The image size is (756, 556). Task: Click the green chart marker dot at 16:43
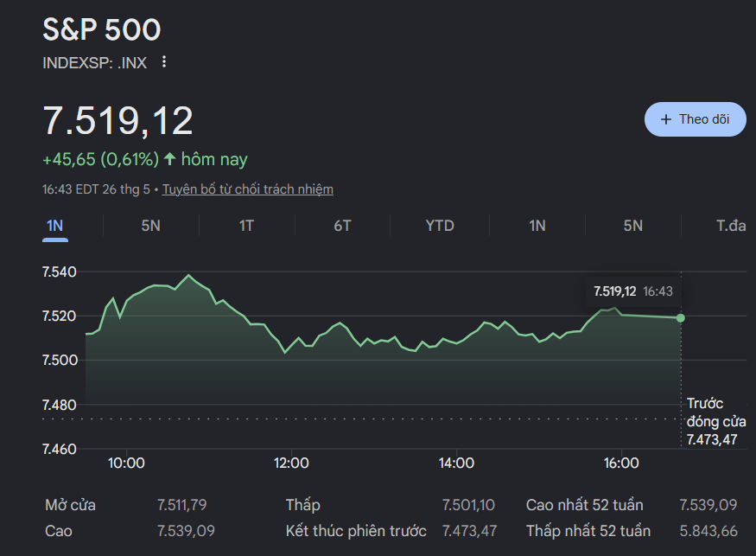[680, 318]
